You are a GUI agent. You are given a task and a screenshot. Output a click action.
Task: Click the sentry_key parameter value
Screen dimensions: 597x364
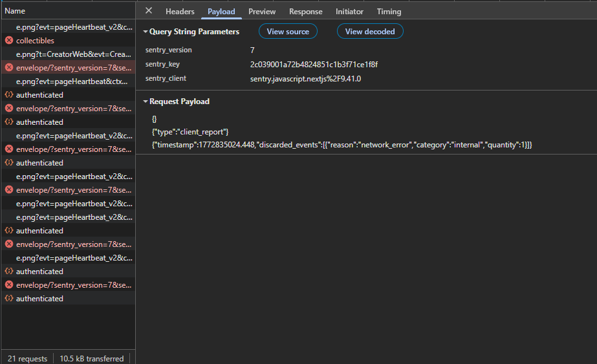coord(314,65)
